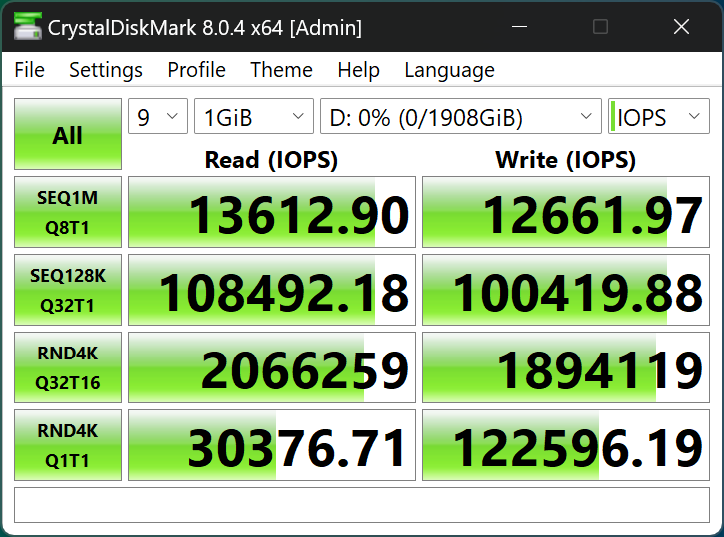Click the SEQ128K read value 108492.18

click(272, 290)
